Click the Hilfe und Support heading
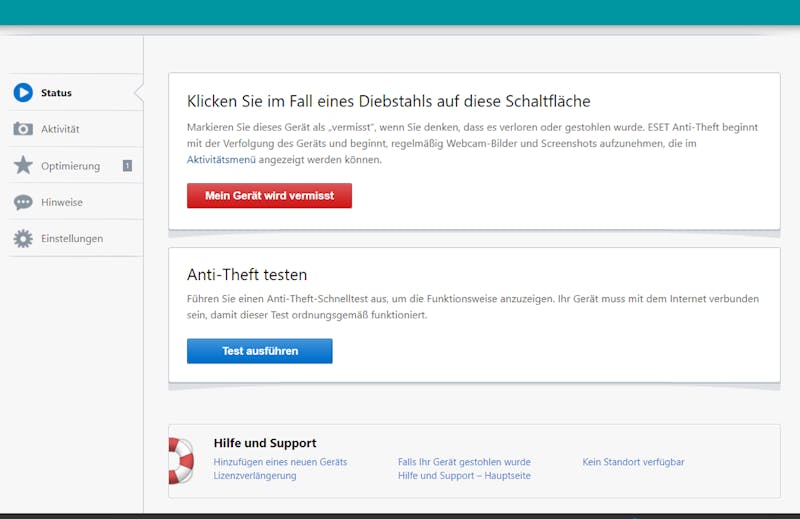 [265, 443]
